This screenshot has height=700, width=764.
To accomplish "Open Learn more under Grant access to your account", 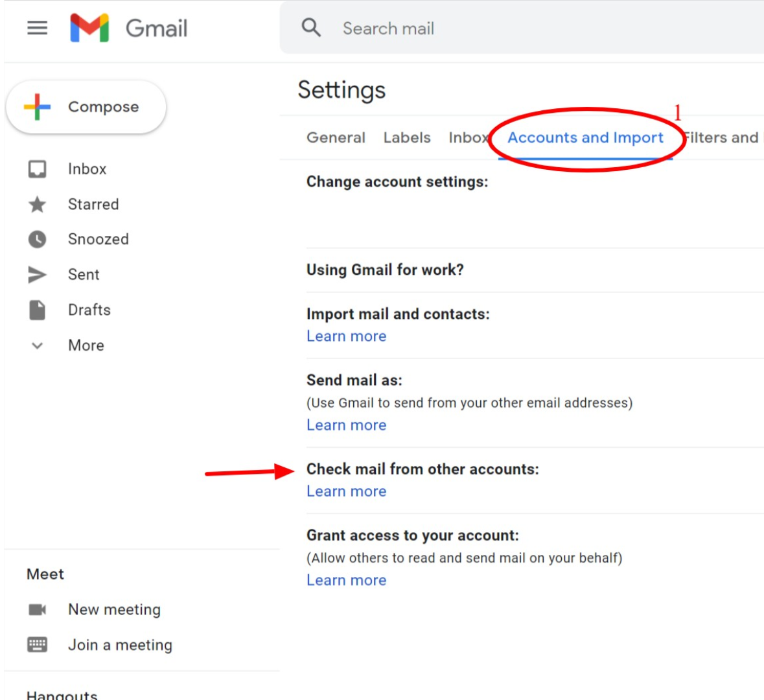I will pos(347,580).
